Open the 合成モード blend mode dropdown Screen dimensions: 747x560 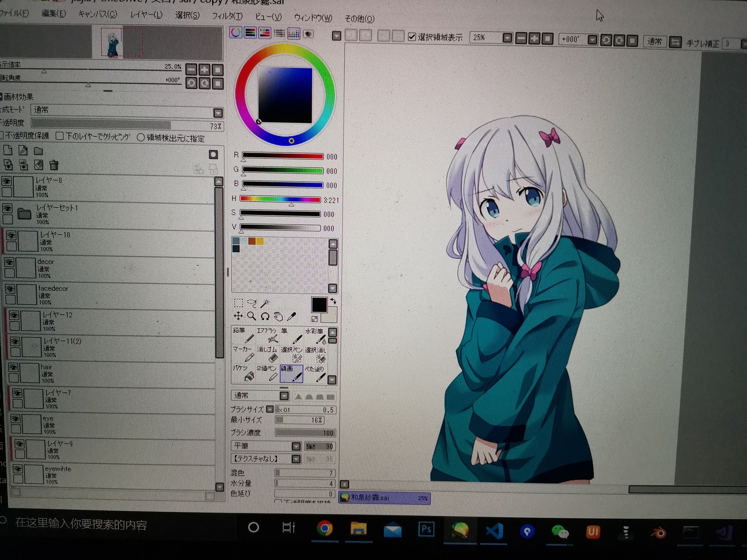(x=218, y=113)
